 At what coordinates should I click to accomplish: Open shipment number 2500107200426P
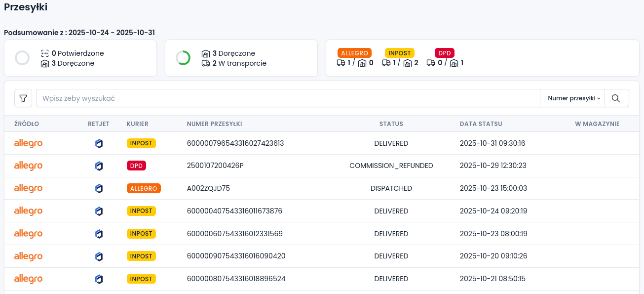pos(215,166)
